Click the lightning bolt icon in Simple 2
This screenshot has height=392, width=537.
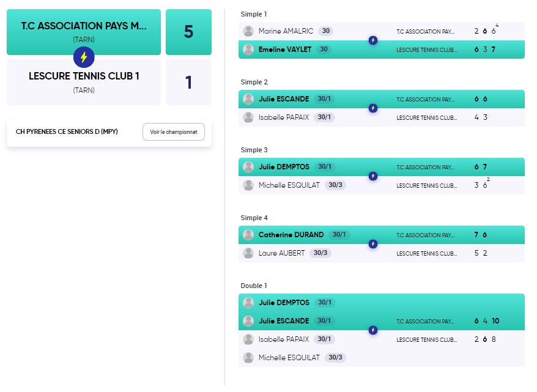point(373,108)
